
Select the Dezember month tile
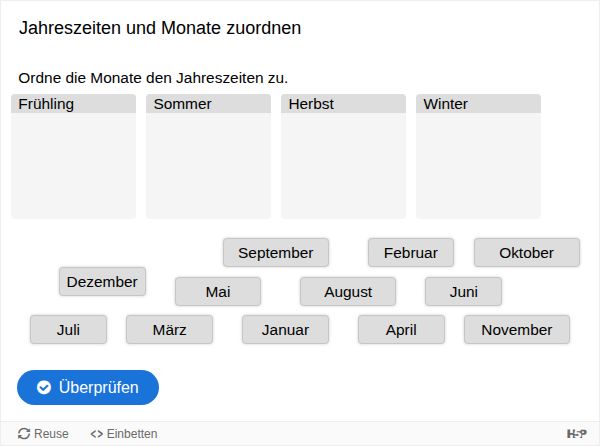point(102,282)
